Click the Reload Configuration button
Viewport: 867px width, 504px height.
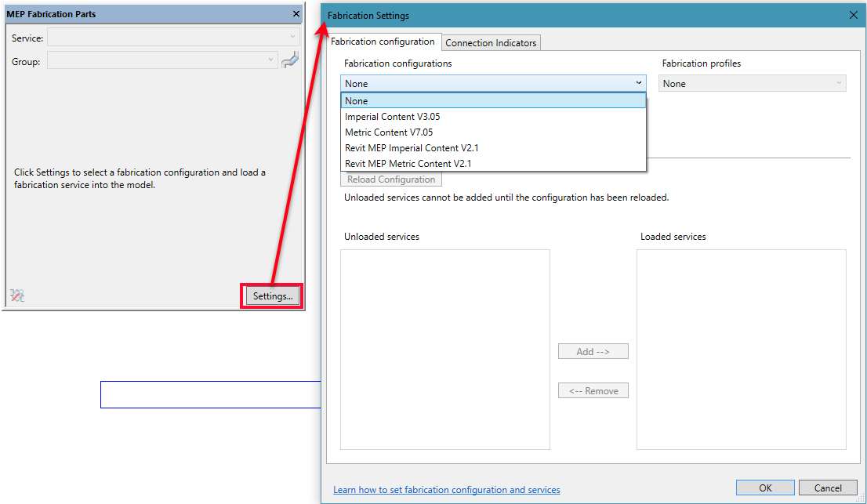pyautogui.click(x=390, y=179)
